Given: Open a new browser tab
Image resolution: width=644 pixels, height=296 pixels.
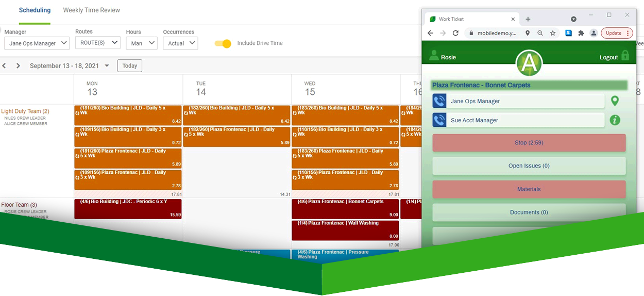Looking at the screenshot, I should tap(528, 19).
